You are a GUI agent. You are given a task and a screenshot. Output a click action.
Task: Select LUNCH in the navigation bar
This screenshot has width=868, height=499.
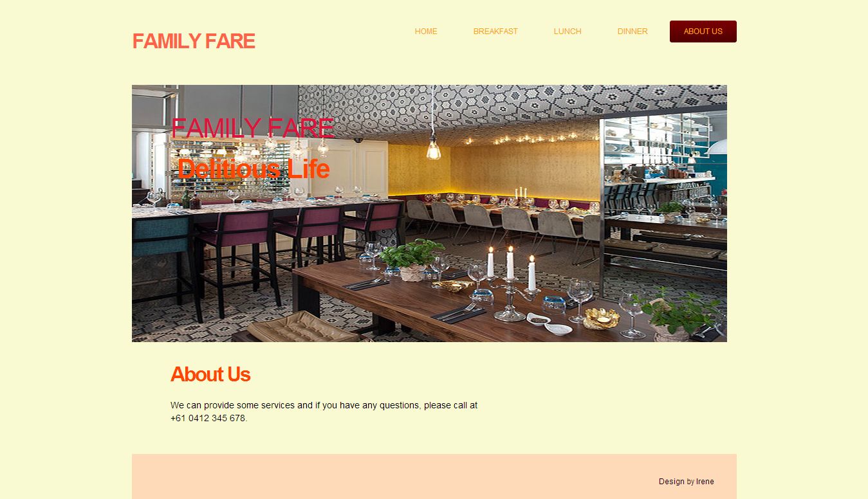568,32
